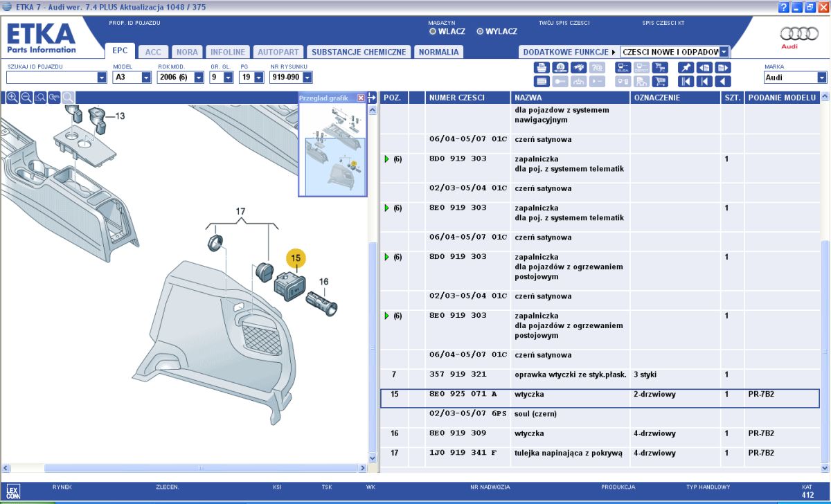Open the MODEL A3 dropdown
The height and width of the screenshot is (504, 831).
[x=146, y=78]
